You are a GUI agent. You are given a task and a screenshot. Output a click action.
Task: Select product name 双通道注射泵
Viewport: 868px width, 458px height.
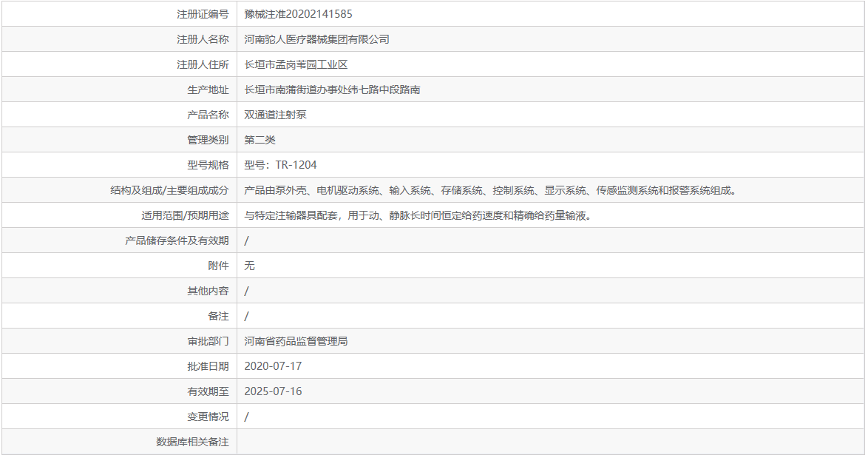(x=275, y=115)
